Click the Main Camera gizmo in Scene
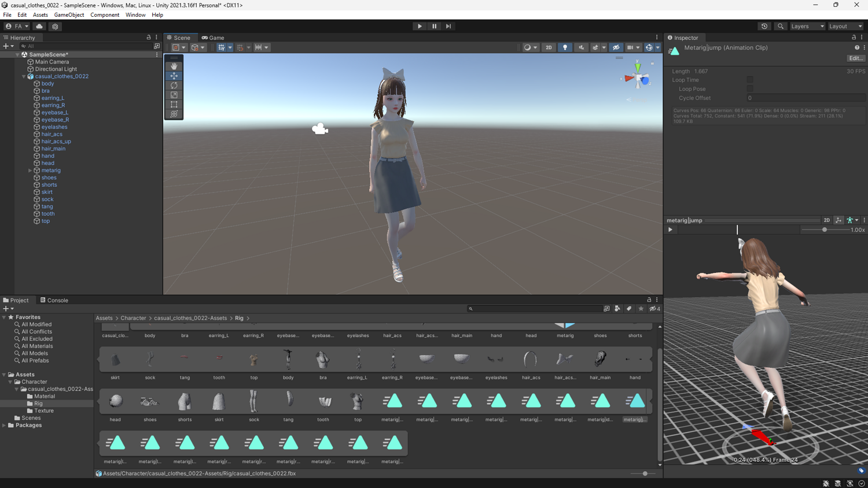This screenshot has width=868, height=488. click(320, 129)
